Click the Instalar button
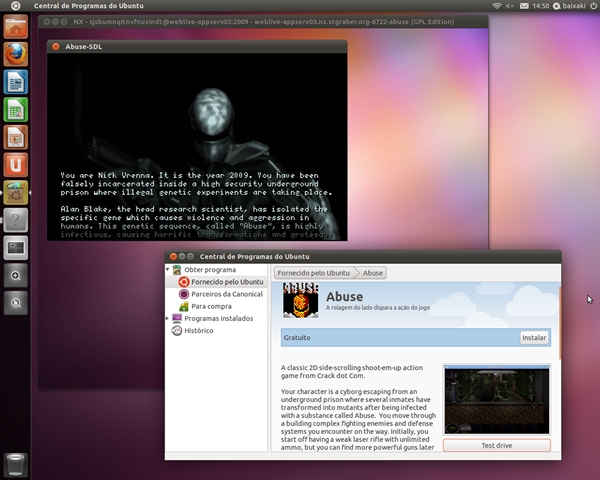This screenshot has width=600, height=480. tap(534, 338)
